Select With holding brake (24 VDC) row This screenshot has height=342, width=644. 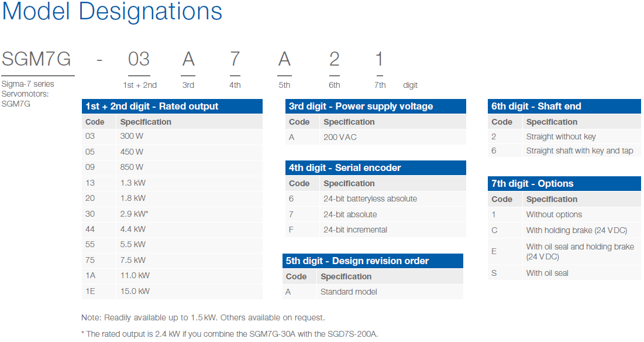pos(564,230)
